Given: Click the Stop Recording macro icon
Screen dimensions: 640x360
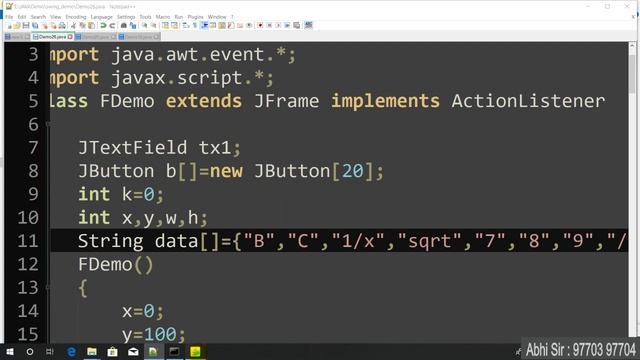Looking at the screenshot, I should [x=269, y=26].
